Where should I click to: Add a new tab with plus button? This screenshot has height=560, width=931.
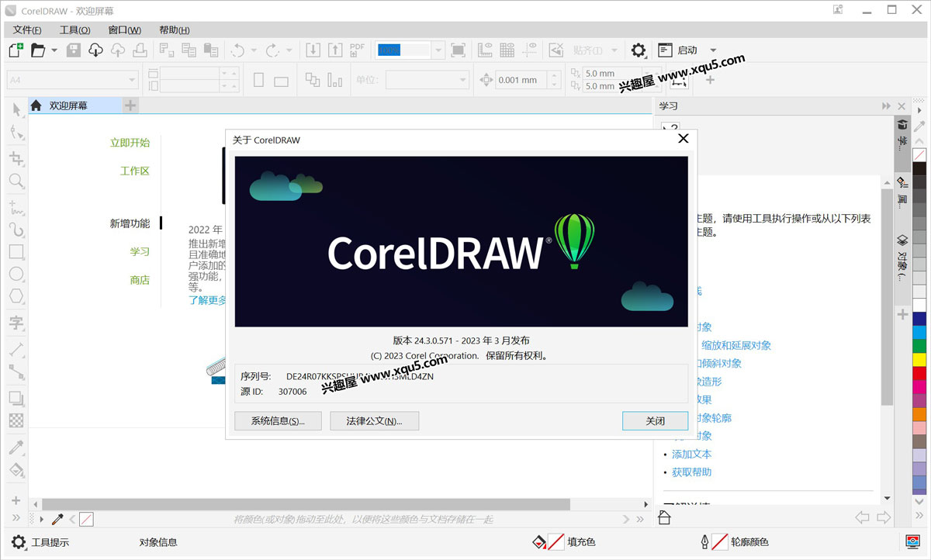point(130,105)
